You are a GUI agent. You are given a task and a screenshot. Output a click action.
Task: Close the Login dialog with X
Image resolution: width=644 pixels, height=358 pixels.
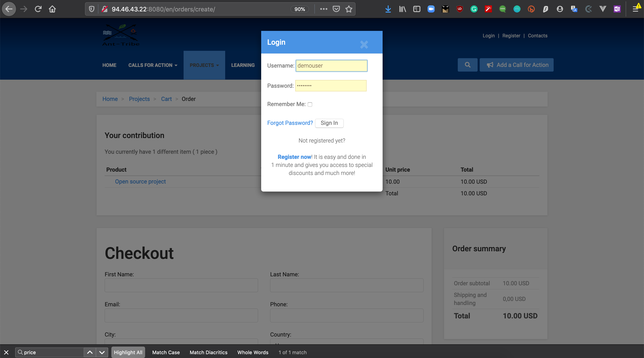364,45
